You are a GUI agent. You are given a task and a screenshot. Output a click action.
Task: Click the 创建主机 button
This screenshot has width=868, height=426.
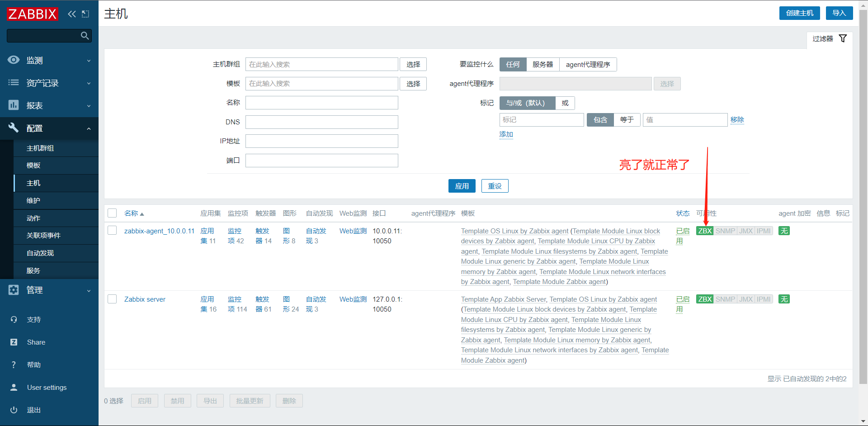point(800,13)
